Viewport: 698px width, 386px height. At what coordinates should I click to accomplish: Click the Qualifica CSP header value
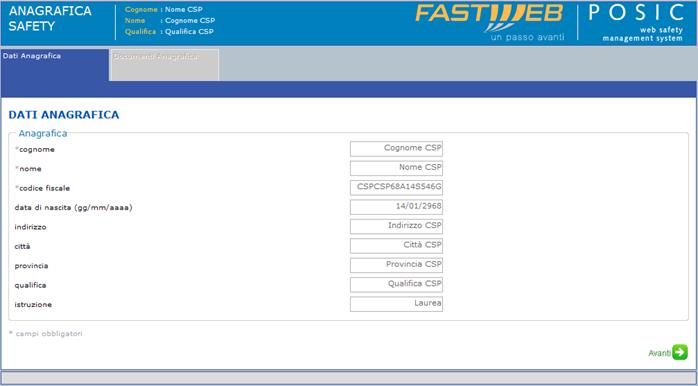coord(189,32)
